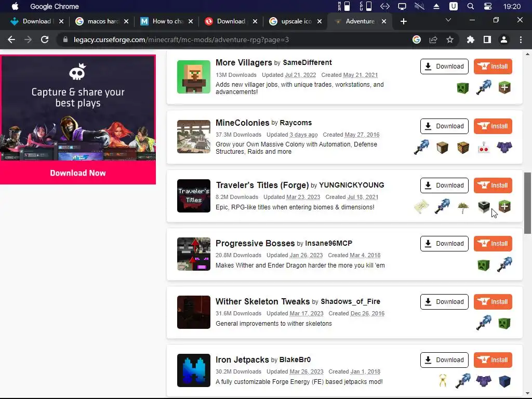Open author SameDifferent's profile link
Screen dimensions: 532x399
point(307,62)
